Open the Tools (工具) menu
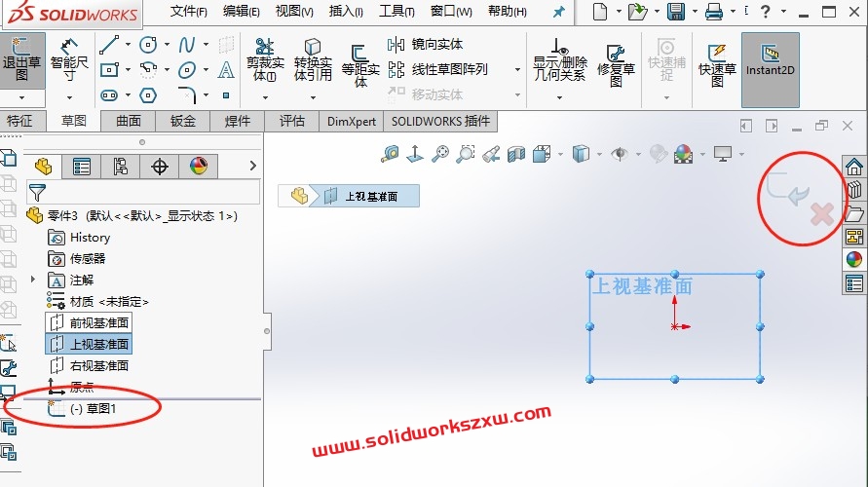Viewport: 868px width, 487px height. tap(396, 11)
